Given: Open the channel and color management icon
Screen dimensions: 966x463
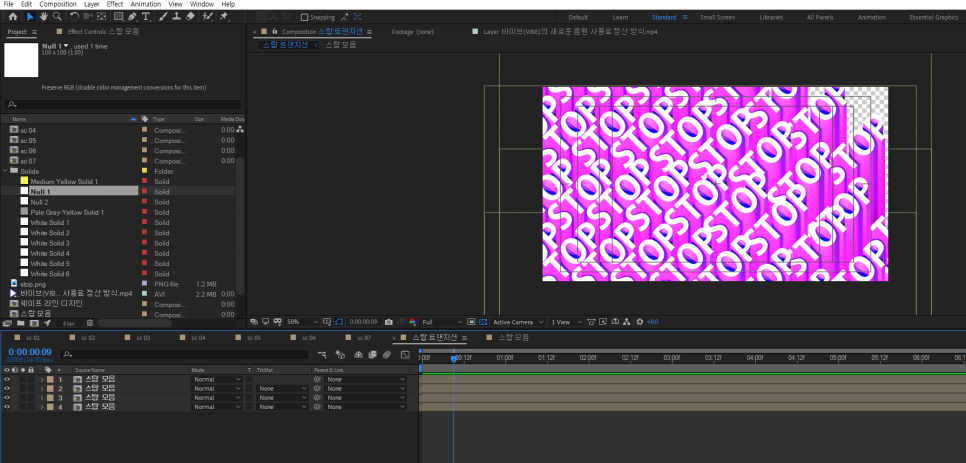Looking at the screenshot, I should point(412,322).
